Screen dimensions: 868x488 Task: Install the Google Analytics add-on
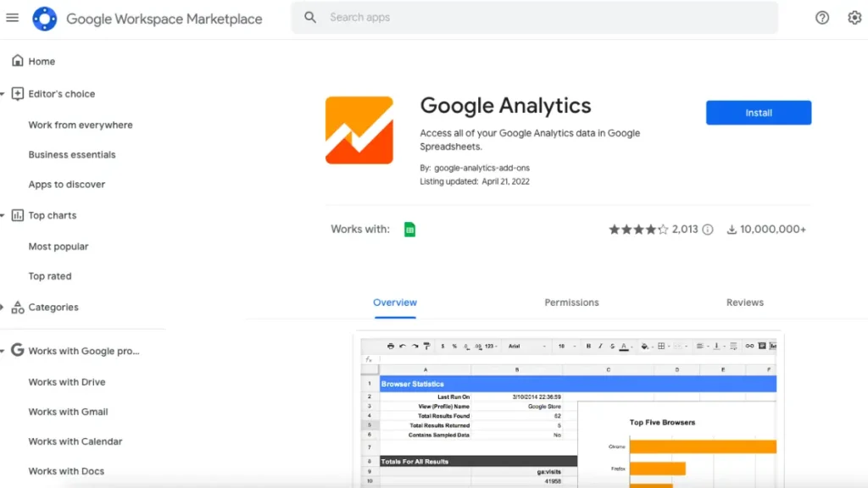(x=759, y=113)
